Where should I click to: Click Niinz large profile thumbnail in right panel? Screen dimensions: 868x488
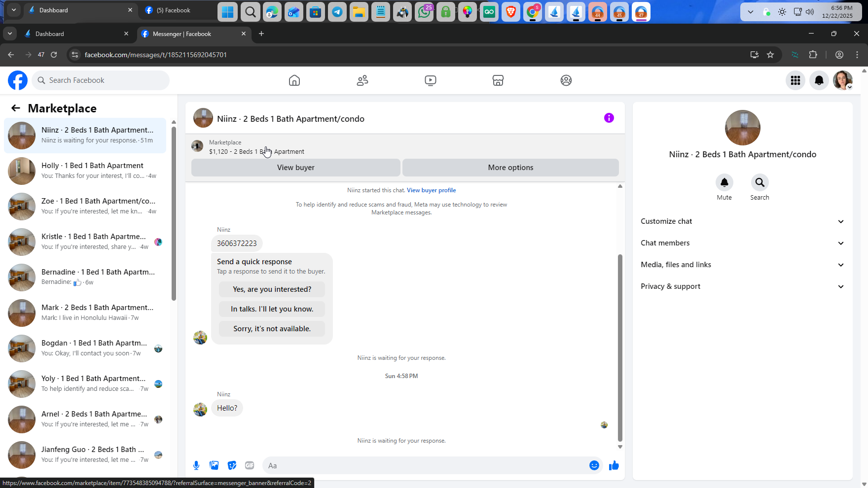pyautogui.click(x=743, y=128)
